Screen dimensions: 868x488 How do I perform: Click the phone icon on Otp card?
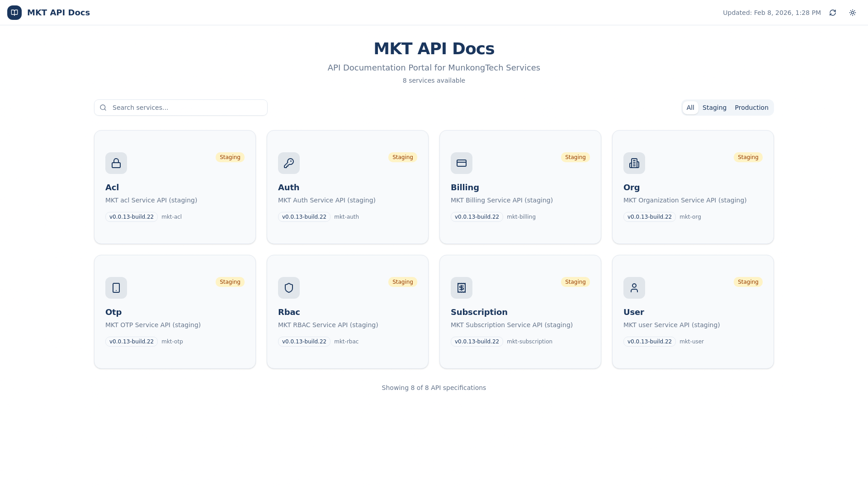(116, 288)
